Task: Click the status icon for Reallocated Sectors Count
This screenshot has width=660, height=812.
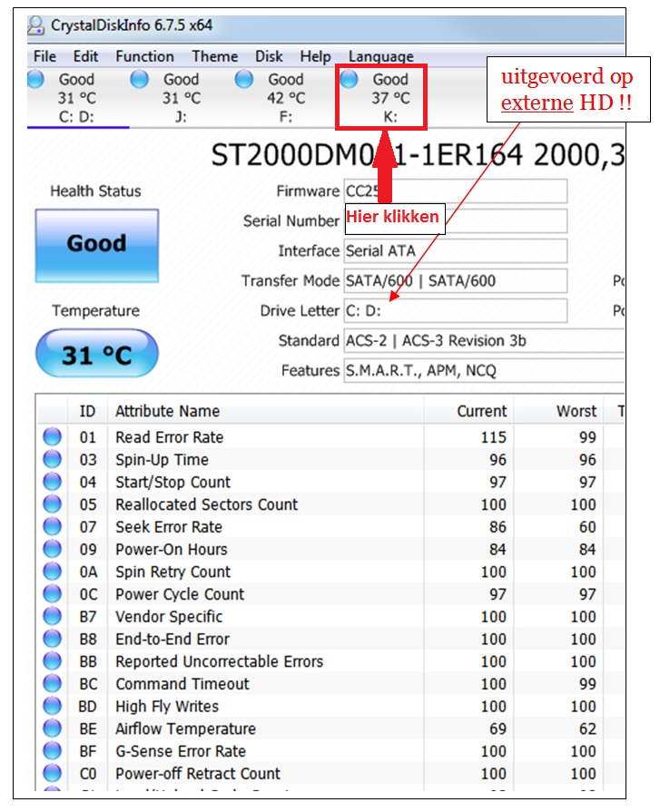Action: 52,504
